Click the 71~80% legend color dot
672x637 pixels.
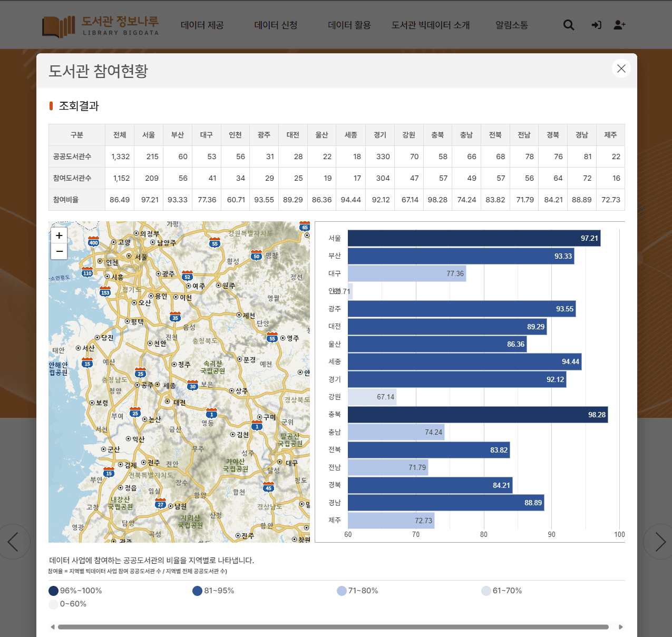[x=342, y=591]
